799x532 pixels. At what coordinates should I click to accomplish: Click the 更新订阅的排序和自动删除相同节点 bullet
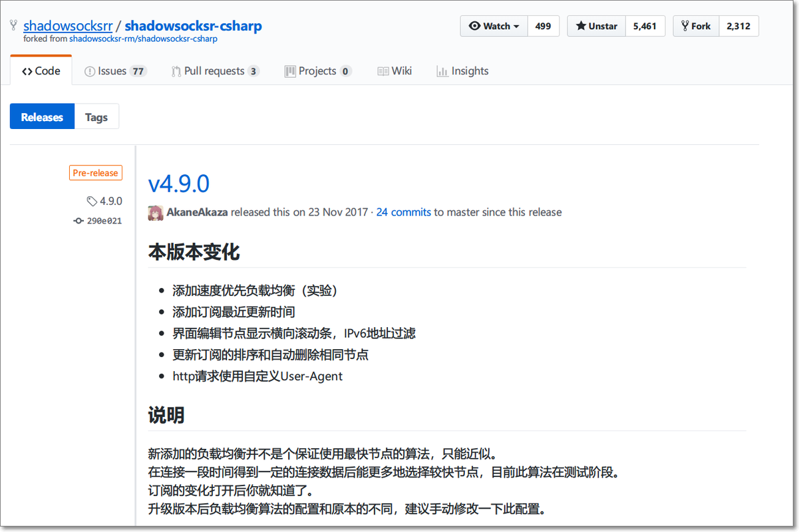(x=270, y=354)
